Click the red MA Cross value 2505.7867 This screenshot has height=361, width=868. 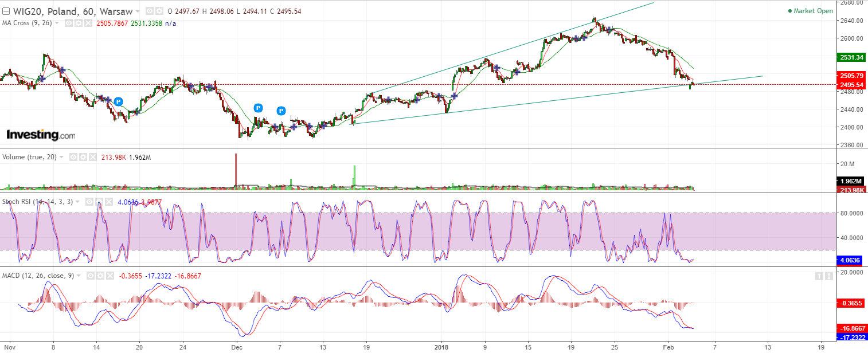point(112,23)
